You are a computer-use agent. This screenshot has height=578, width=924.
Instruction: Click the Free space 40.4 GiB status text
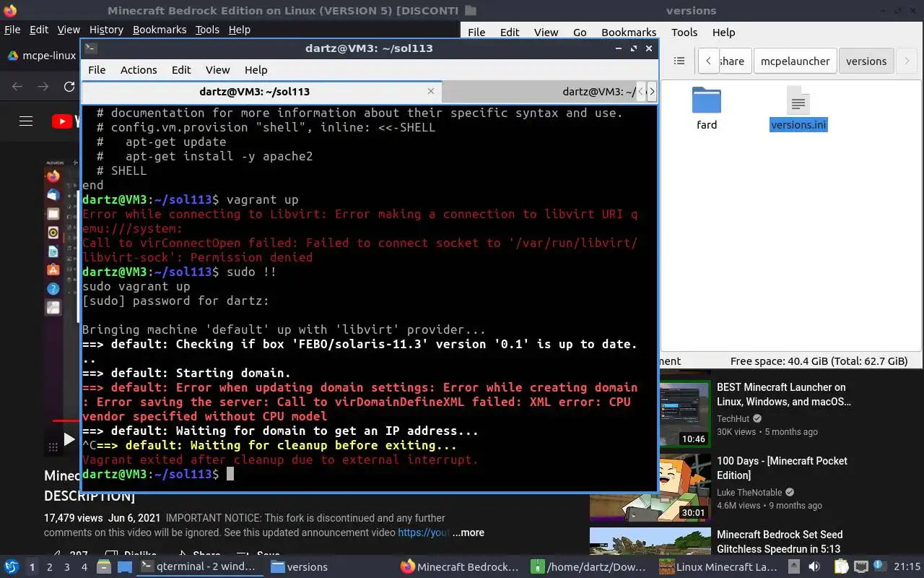[819, 361]
